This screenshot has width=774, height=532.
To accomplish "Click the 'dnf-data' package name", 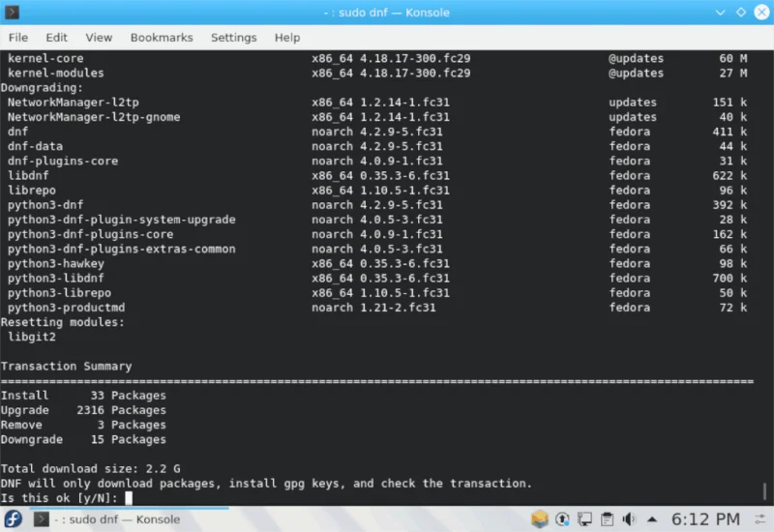I will [35, 146].
